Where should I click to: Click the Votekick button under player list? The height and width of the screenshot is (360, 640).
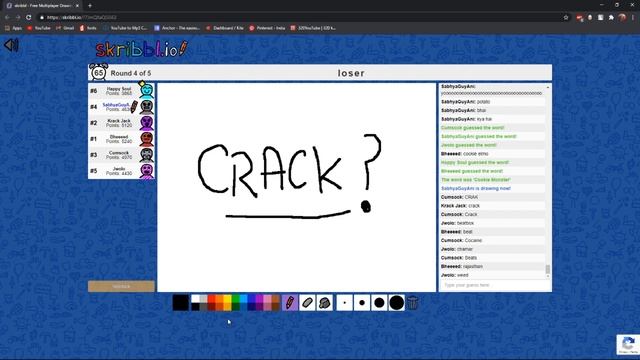click(121, 287)
